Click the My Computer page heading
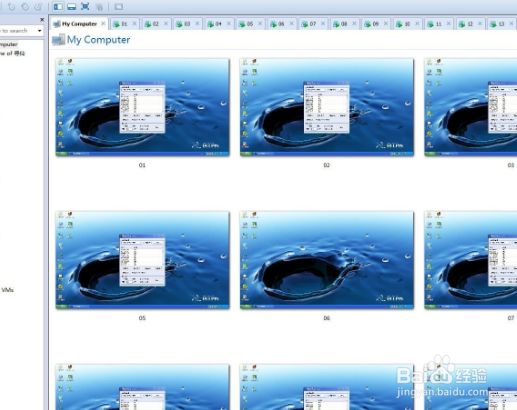The height and width of the screenshot is (410, 517). tap(98, 40)
